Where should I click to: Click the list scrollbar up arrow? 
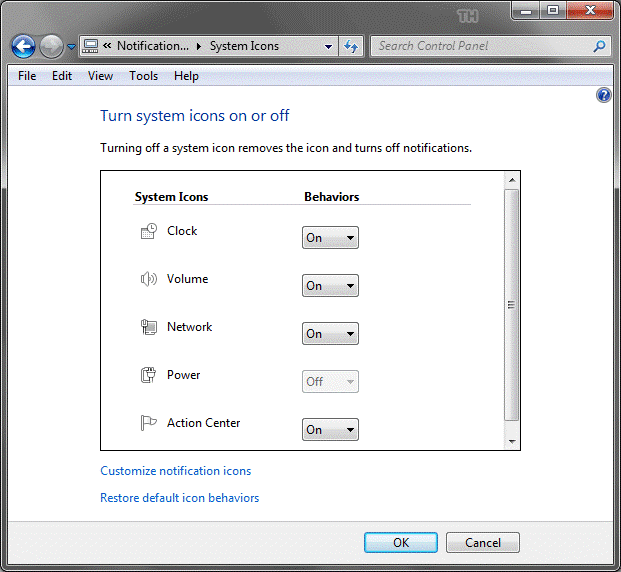pos(512,180)
